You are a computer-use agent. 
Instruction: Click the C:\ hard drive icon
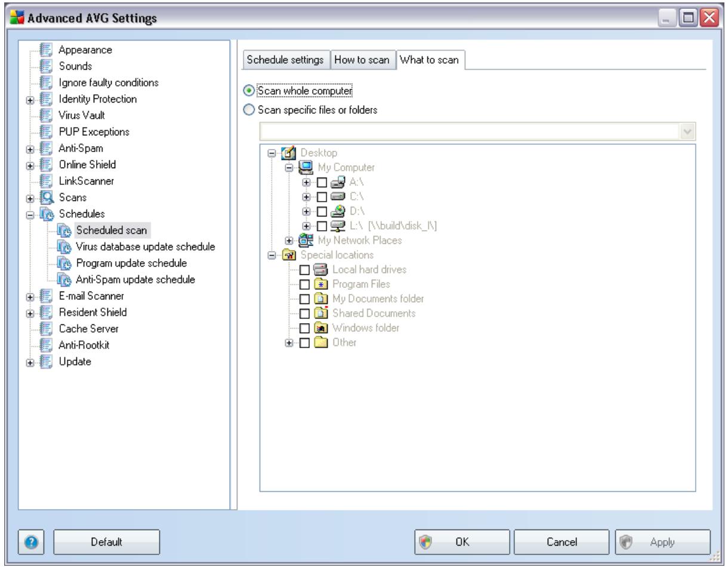click(337, 197)
